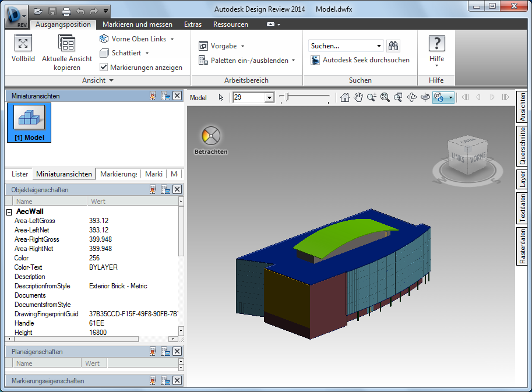Screen dimensions: 532x392
Task: Open quick access toolbar customize arrow
Action: click(106, 11)
